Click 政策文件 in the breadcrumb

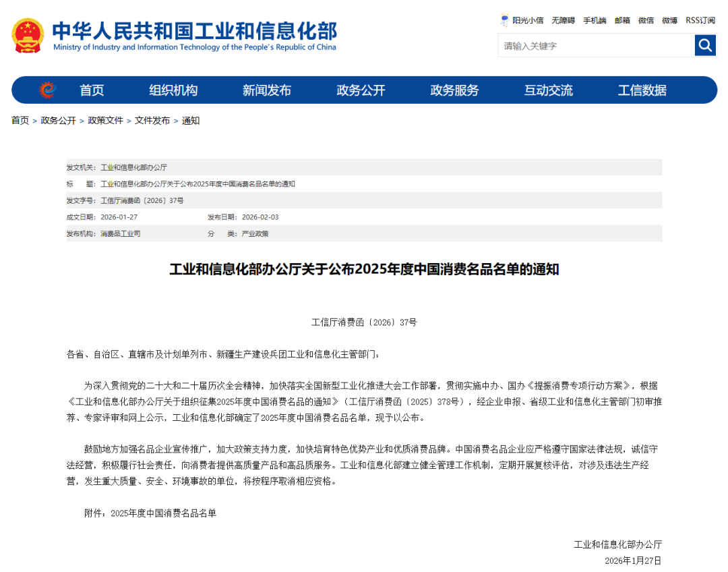point(105,121)
